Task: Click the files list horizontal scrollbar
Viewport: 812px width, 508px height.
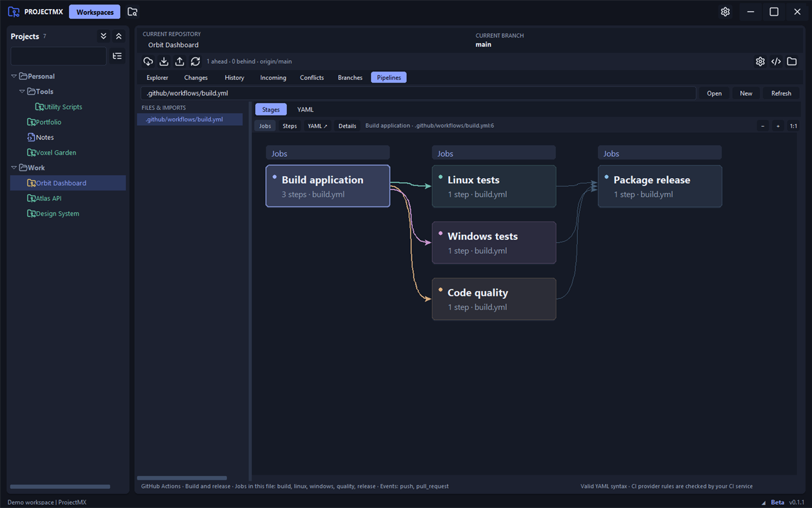Action: pyautogui.click(x=182, y=478)
